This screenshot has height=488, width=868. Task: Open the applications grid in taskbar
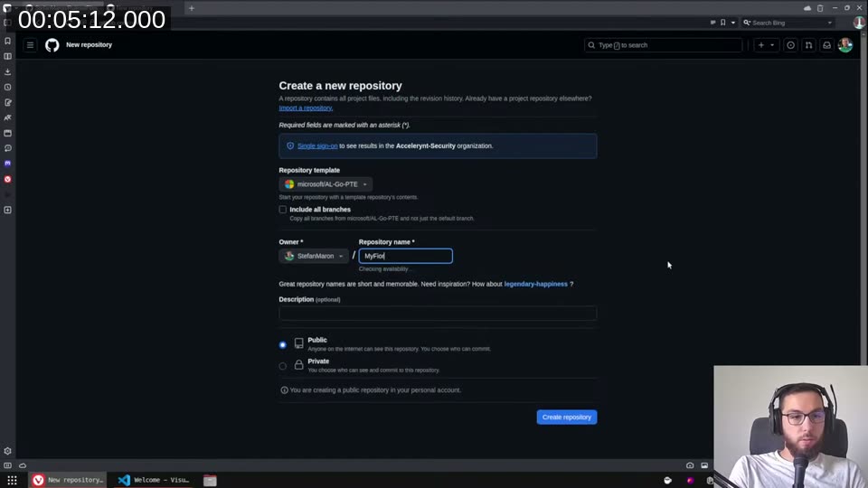[12, 480]
